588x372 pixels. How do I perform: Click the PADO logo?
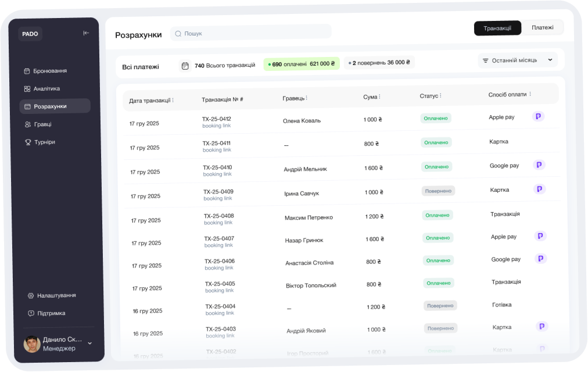point(30,34)
